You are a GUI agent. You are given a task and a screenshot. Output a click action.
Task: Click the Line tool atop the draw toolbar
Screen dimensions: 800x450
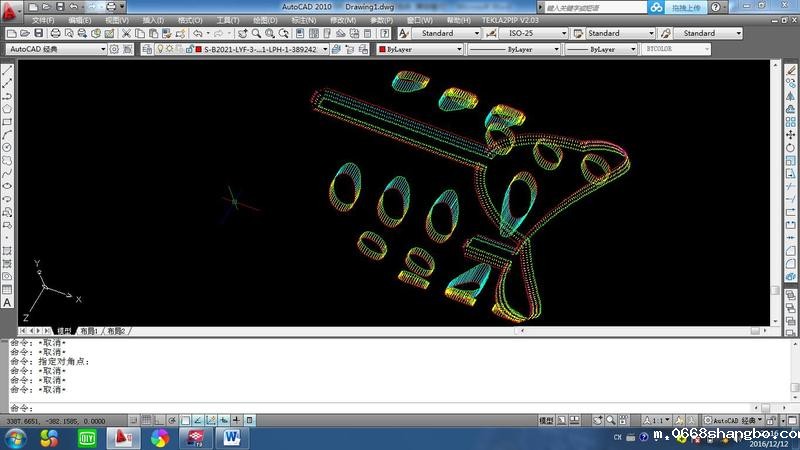pos(7,70)
